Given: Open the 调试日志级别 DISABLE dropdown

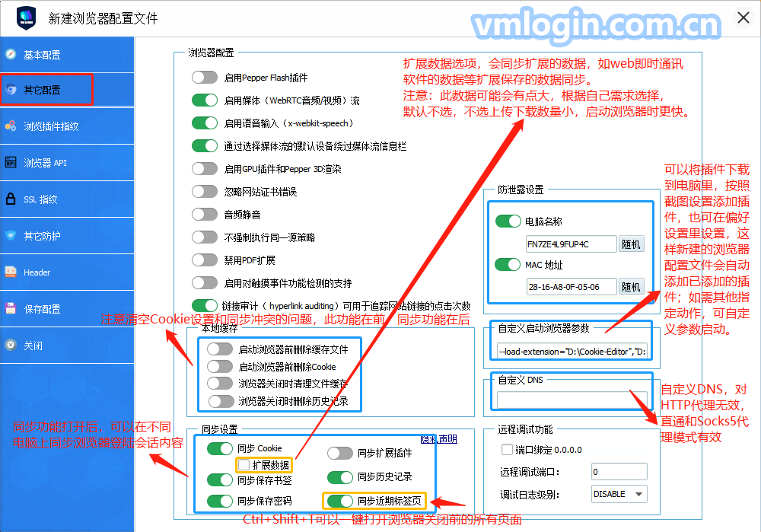Looking at the screenshot, I should [619, 494].
